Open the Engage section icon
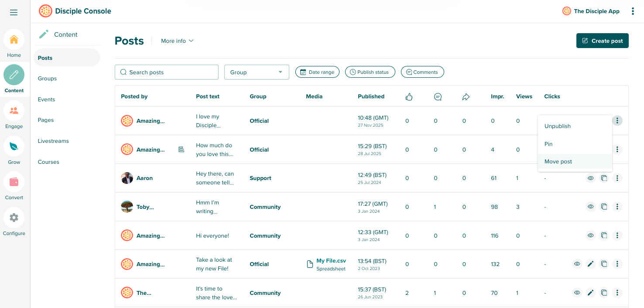644x308 pixels. (x=14, y=111)
